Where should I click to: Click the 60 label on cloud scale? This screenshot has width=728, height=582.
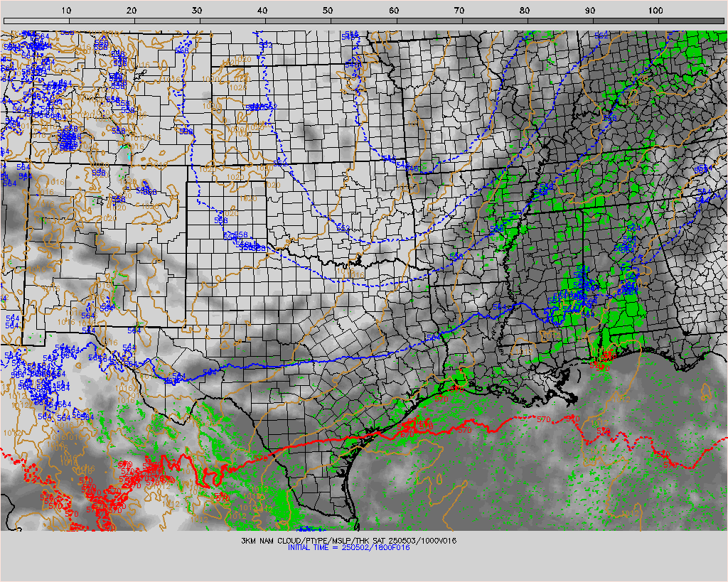394,10
